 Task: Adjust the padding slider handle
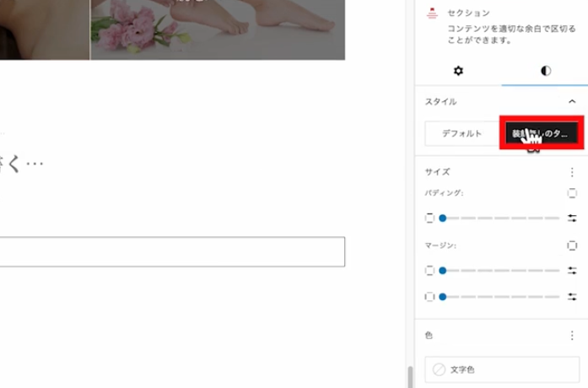pos(442,218)
